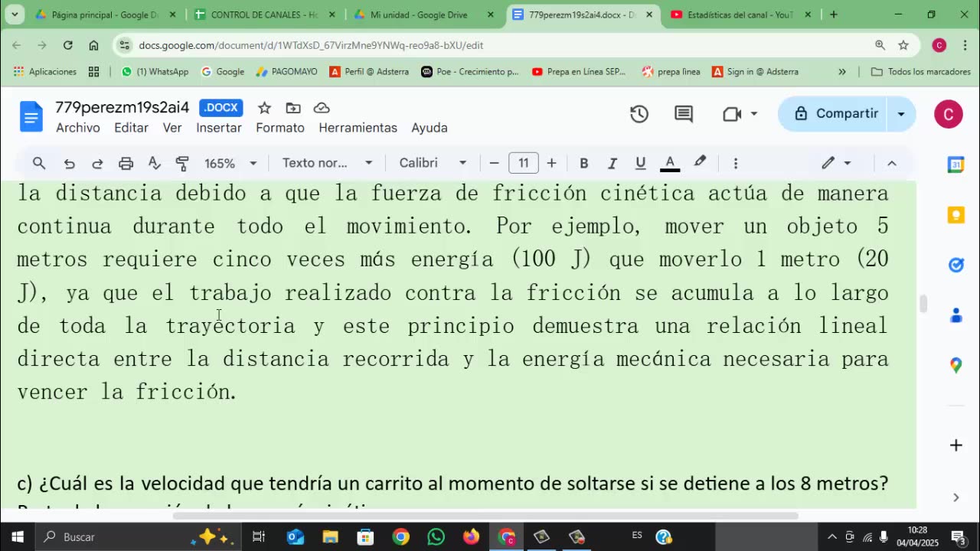Run spelling and grammar check
Viewport: 980px width, 551px height.
(x=154, y=163)
